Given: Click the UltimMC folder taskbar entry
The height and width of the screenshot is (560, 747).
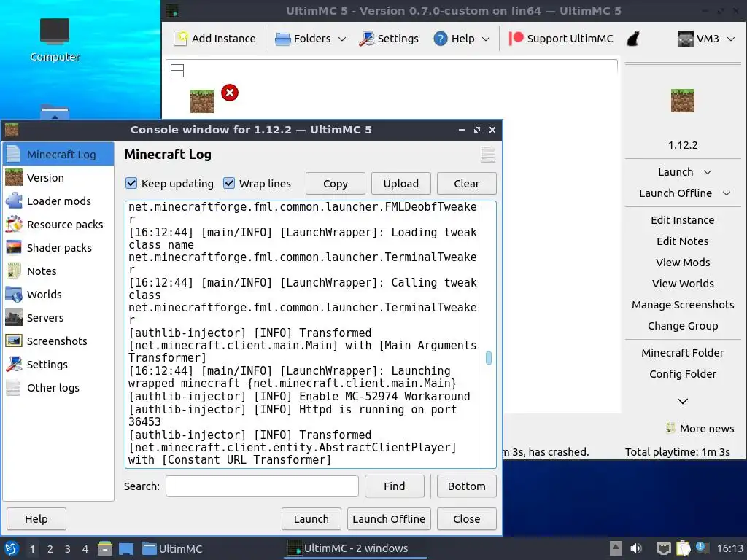Looking at the screenshot, I should tap(172, 548).
